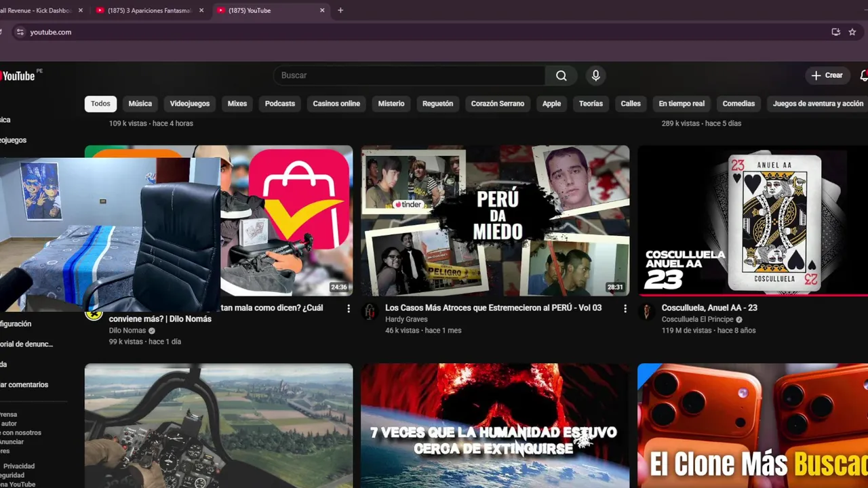Select the Corazón Serrano chip

pyautogui.click(x=498, y=104)
